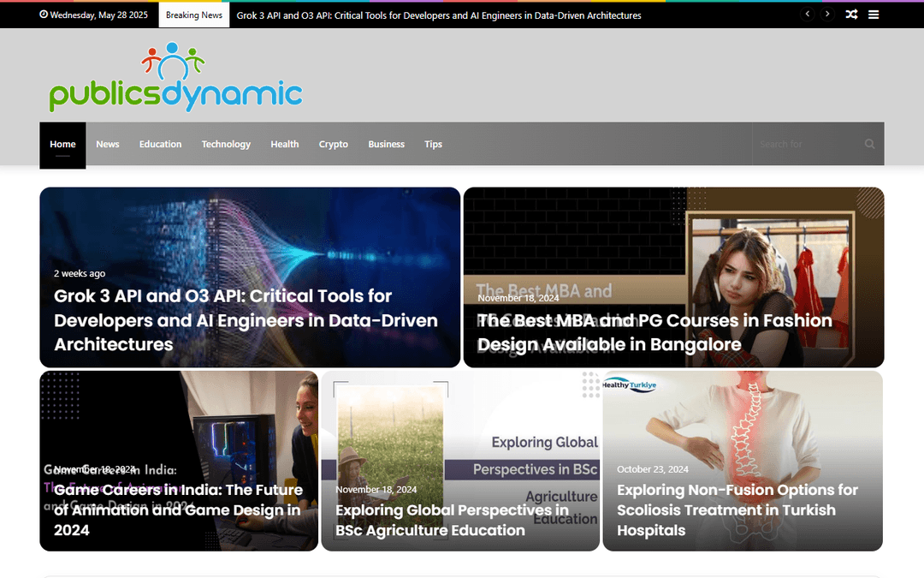Click the November 18, 2024 date on agriculture card
Viewport: 924px width, 578px height.
[376, 490]
